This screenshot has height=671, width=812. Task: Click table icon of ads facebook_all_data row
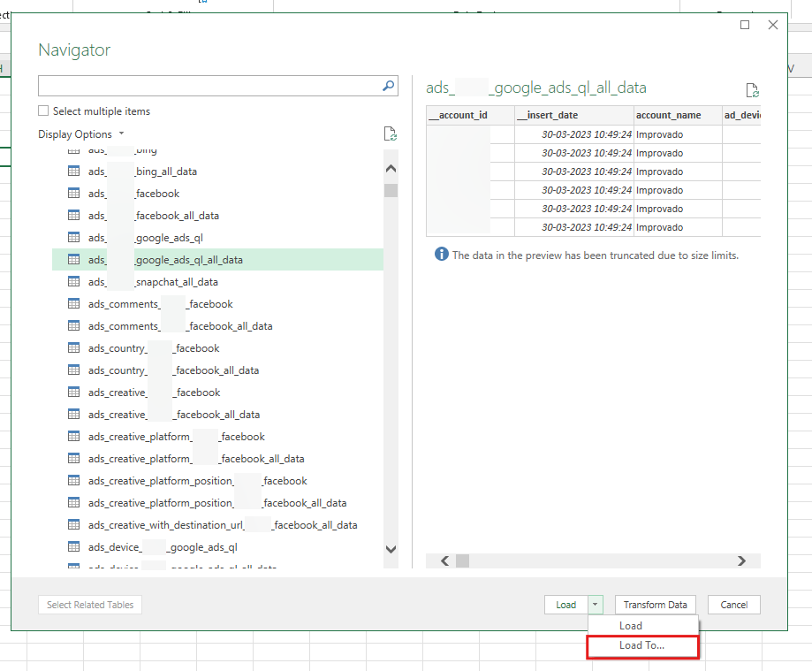point(74,215)
